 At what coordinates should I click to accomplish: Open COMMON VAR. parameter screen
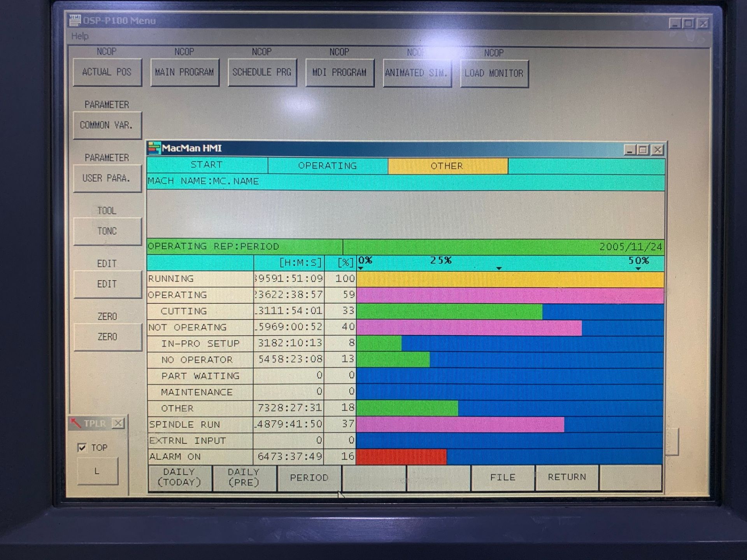(107, 125)
